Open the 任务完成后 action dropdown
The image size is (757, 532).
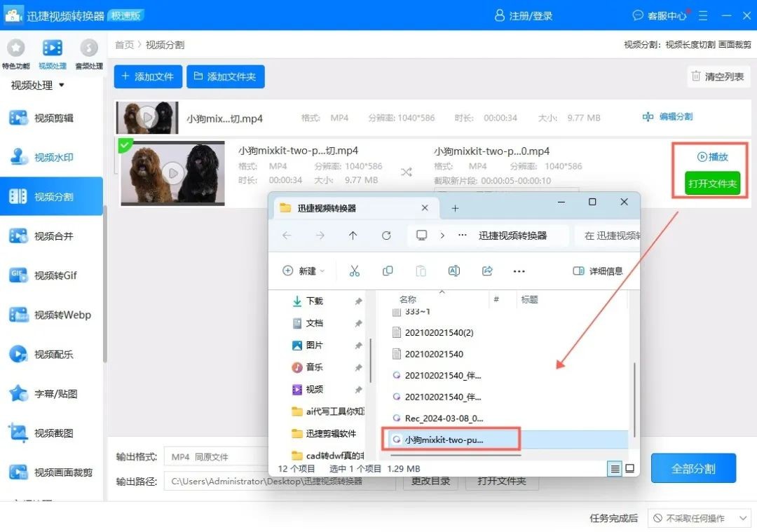point(699,518)
